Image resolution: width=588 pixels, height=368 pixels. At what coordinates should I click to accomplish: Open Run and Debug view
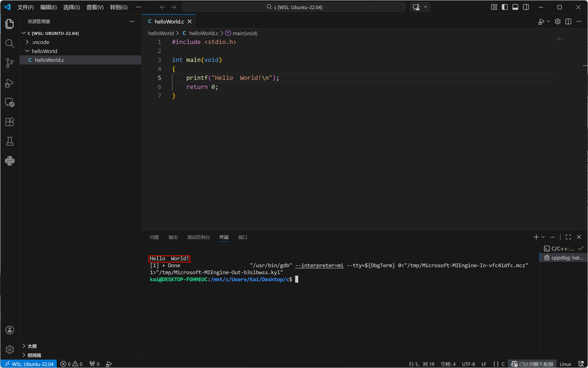click(10, 83)
